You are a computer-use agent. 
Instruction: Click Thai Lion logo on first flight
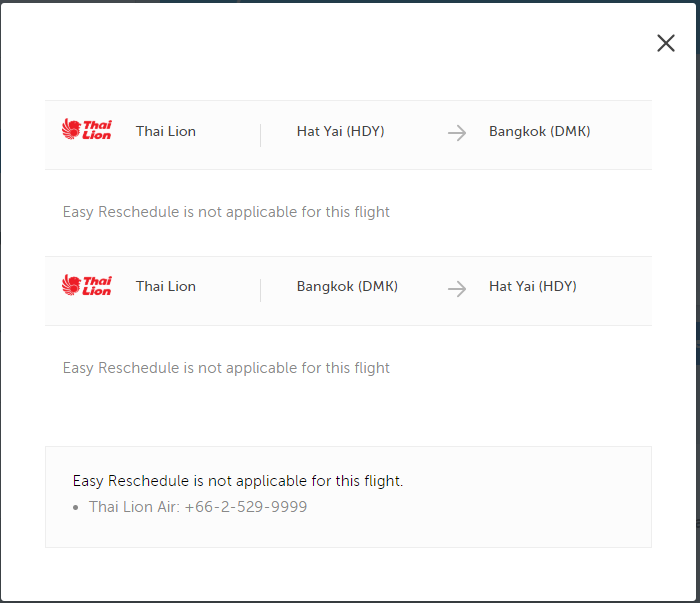coord(87,129)
